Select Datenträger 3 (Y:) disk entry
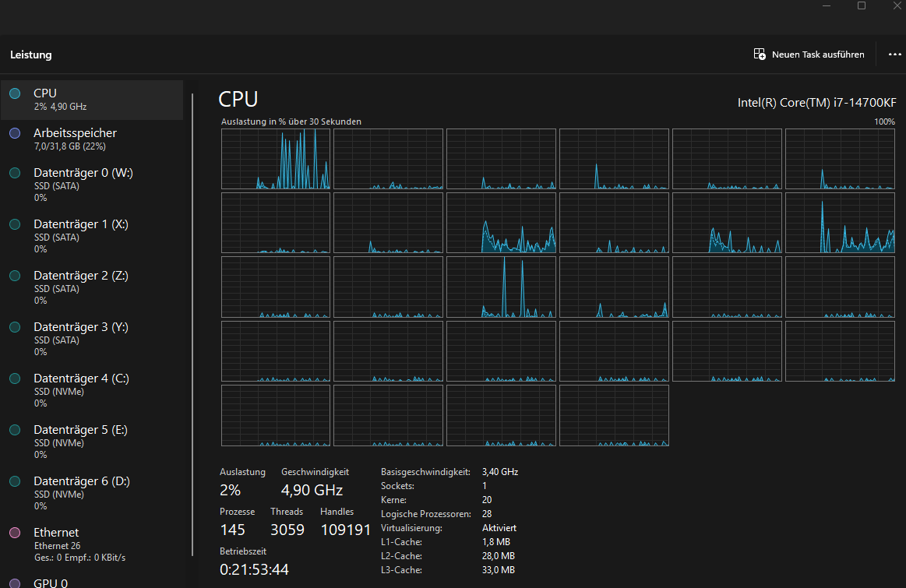This screenshot has height=588, width=906. [92, 339]
